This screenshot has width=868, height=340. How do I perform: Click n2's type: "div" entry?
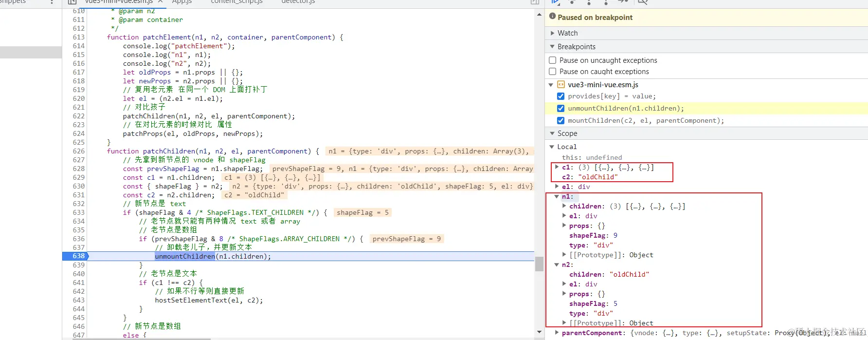click(591, 313)
